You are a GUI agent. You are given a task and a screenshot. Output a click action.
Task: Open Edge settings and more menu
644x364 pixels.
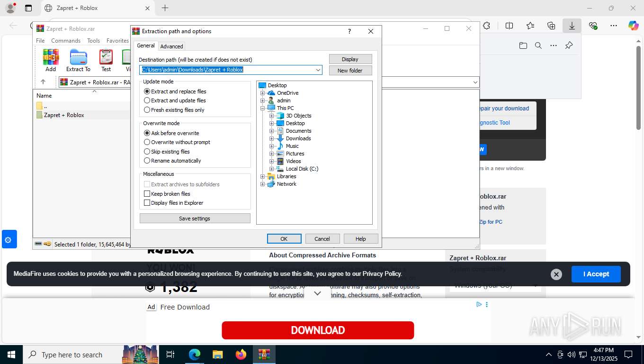(x=614, y=26)
